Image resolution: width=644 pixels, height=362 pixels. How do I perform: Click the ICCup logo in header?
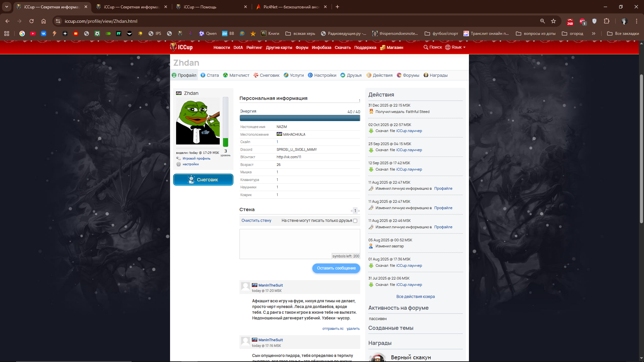(181, 47)
